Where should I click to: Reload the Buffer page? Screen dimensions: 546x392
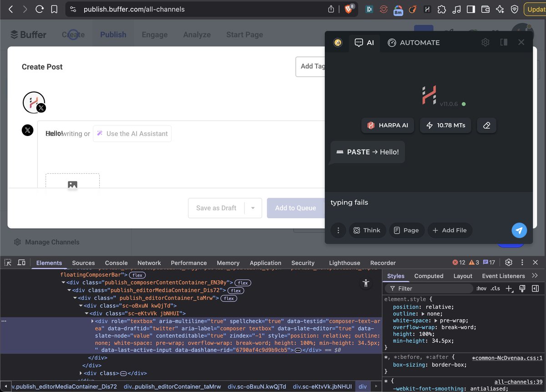tap(40, 9)
